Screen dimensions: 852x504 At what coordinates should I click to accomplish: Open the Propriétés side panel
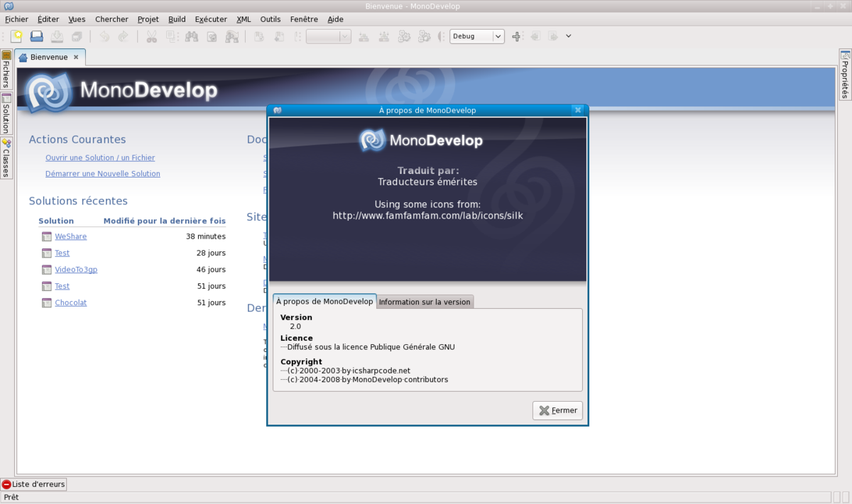click(x=846, y=75)
